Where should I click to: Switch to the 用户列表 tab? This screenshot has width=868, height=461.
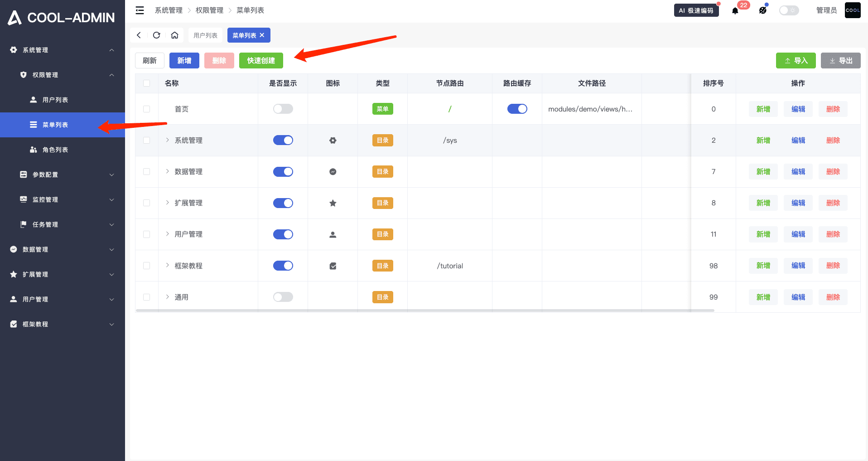(x=205, y=35)
